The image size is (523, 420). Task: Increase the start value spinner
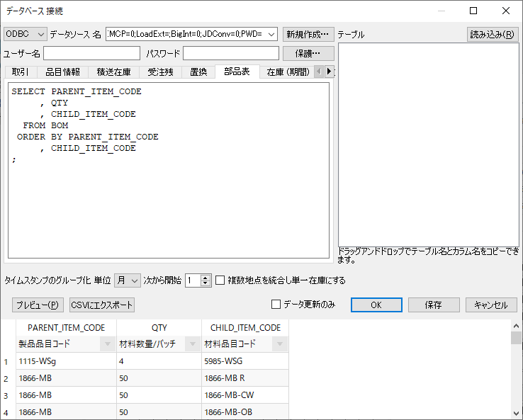tap(206, 277)
